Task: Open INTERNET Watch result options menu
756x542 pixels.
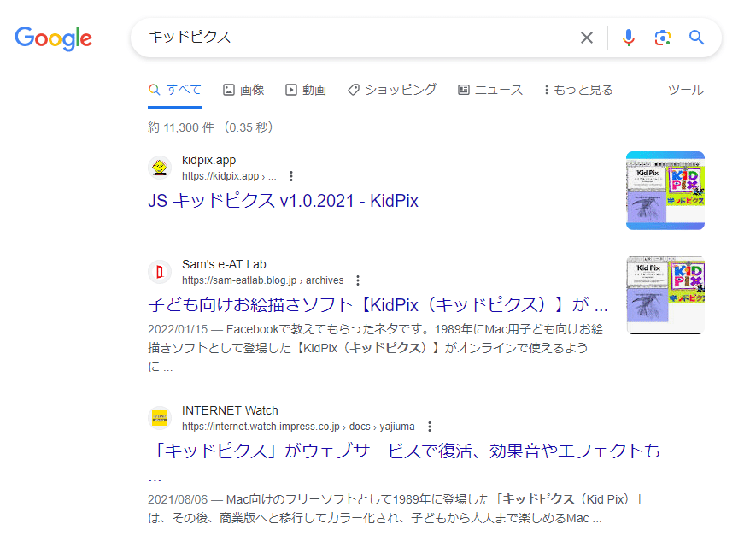Action: [x=430, y=427]
